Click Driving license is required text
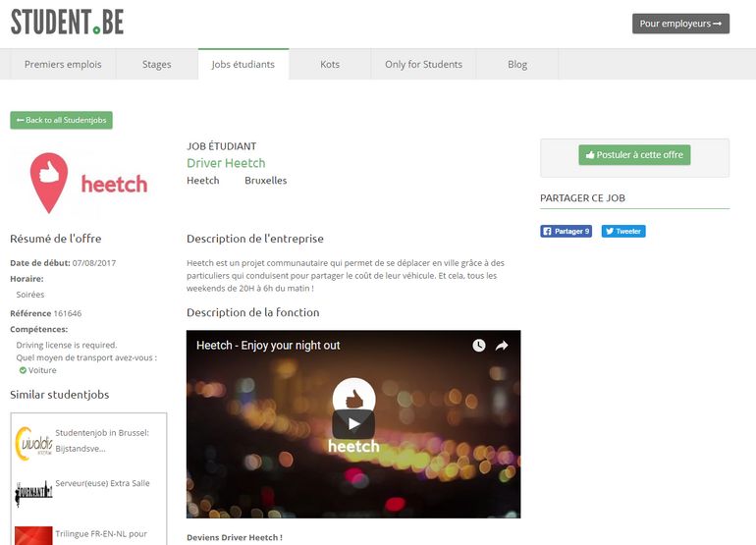This screenshot has height=545, width=756. tap(67, 346)
